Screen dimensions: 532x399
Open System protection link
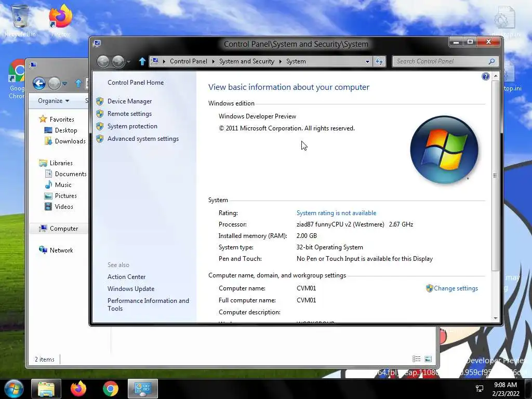pyautogui.click(x=132, y=126)
